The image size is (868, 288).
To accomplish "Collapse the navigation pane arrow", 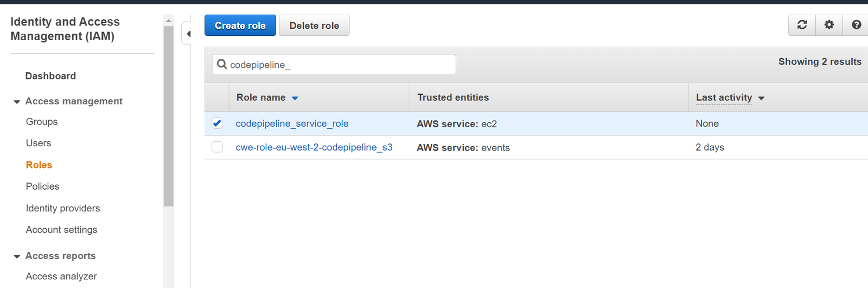I will pos(188,34).
